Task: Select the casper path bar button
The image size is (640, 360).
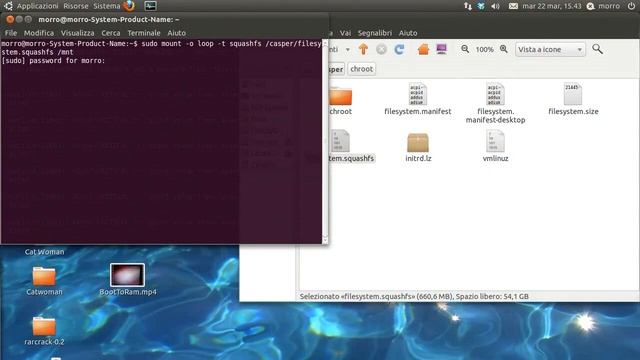Action: point(337,69)
